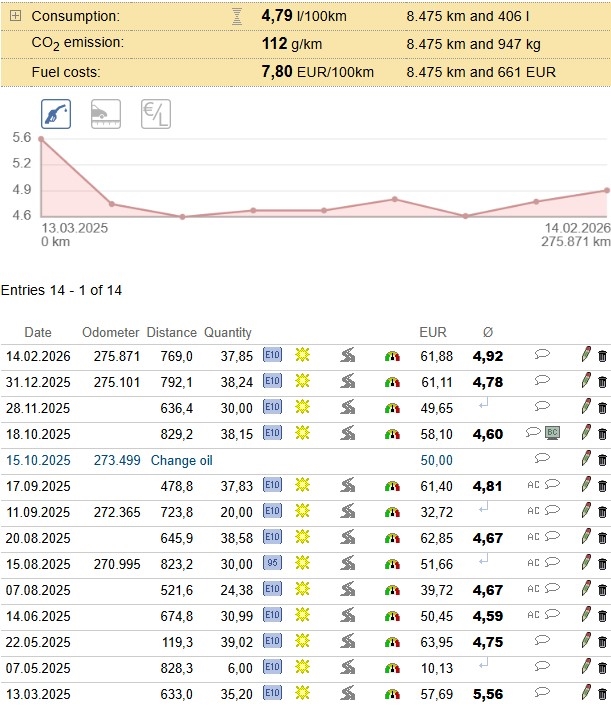The width and height of the screenshot is (611, 708).
Task: Click the 95 fuel badge on 15.08.2025
Action: (x=272, y=563)
